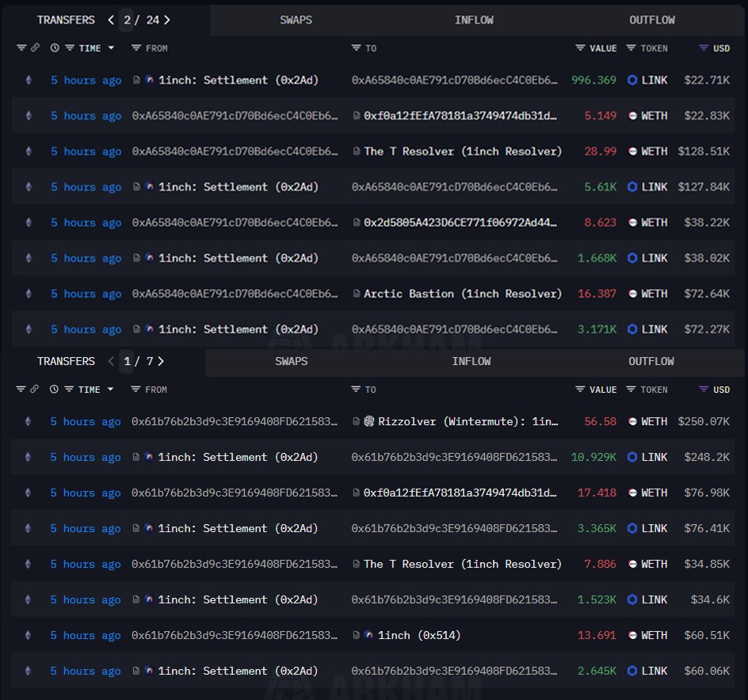Open INFLOW tab in 2/24 transfers panel
The height and width of the screenshot is (700, 748).
(474, 20)
